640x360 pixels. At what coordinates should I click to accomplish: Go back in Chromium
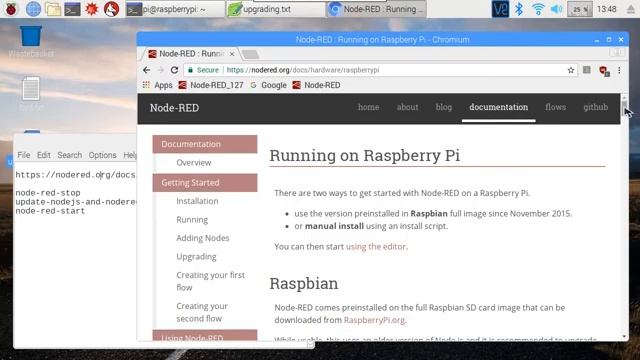click(x=147, y=70)
